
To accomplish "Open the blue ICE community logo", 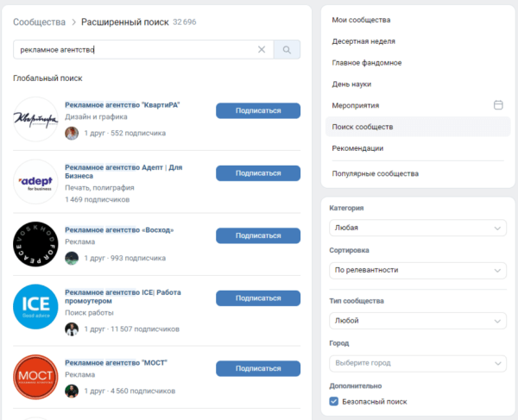I will [35, 306].
